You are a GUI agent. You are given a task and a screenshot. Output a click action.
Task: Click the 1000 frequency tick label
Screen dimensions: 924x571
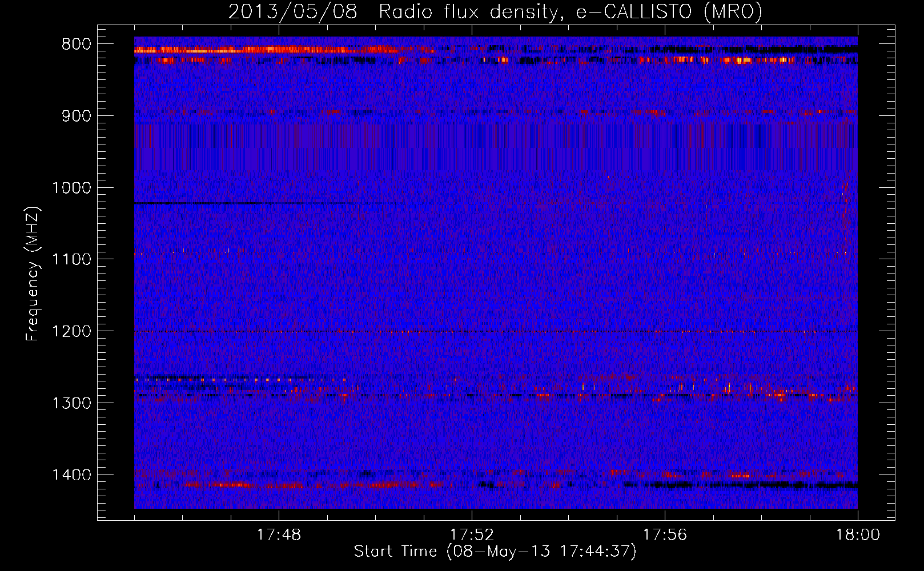[x=71, y=188]
